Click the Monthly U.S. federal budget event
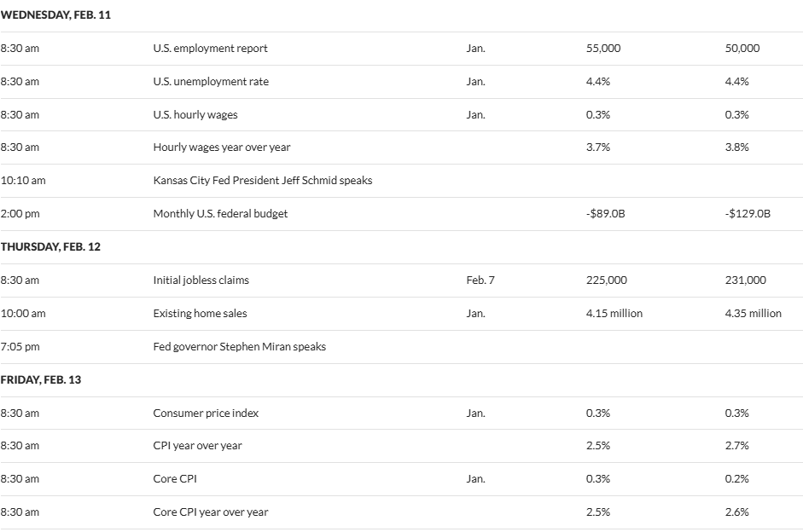Image resolution: width=803 pixels, height=532 pixels. pos(220,214)
